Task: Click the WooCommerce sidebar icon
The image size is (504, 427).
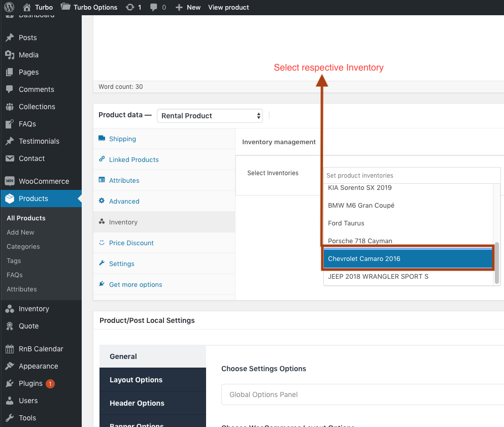Action: click(10, 181)
